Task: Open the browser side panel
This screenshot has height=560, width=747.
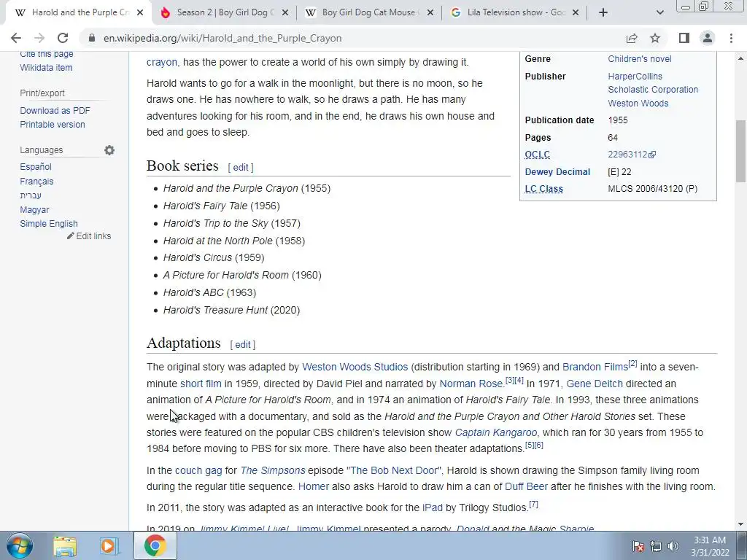Action: (684, 38)
